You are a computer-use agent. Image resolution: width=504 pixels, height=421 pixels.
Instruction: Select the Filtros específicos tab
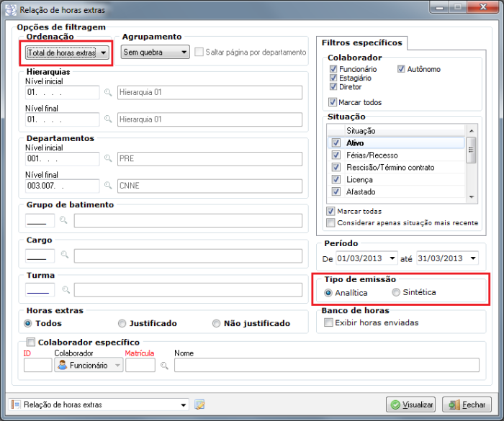[362, 43]
